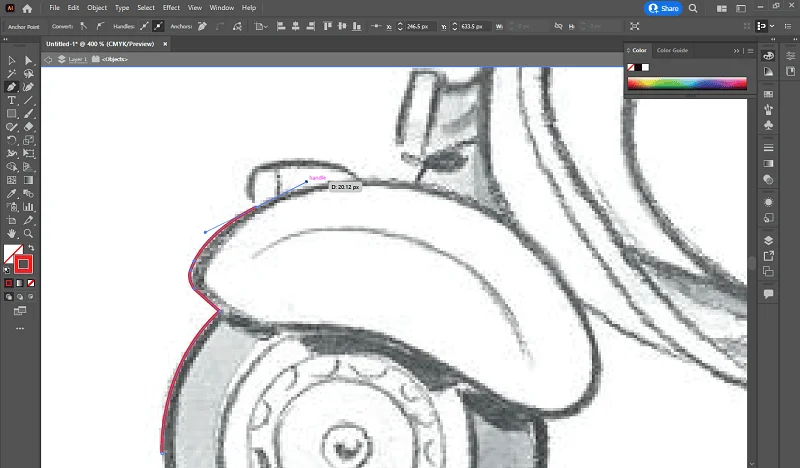Open Change Screen Mode button
This screenshot has height=468, width=800.
[x=20, y=311]
